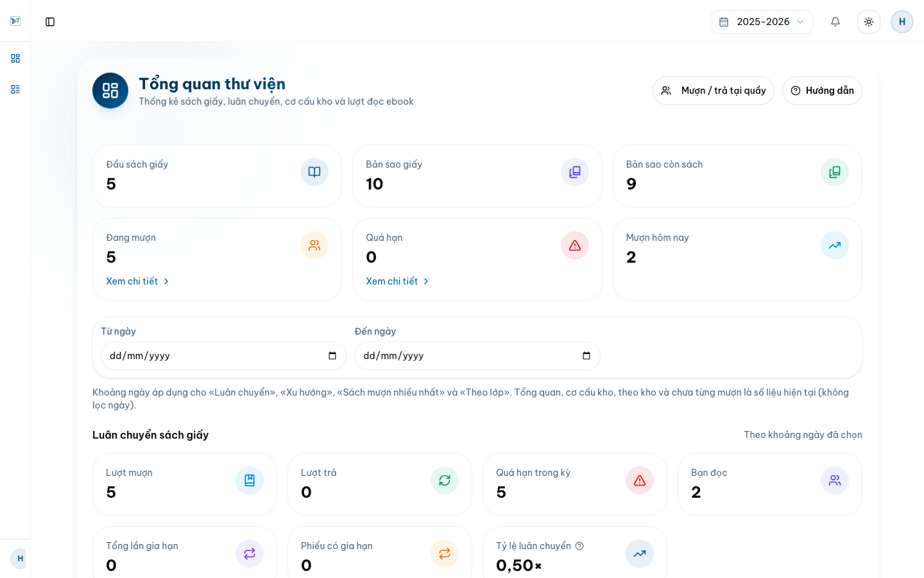
Task: Expand the 2025-2026 school year dropdown
Action: tap(762, 22)
